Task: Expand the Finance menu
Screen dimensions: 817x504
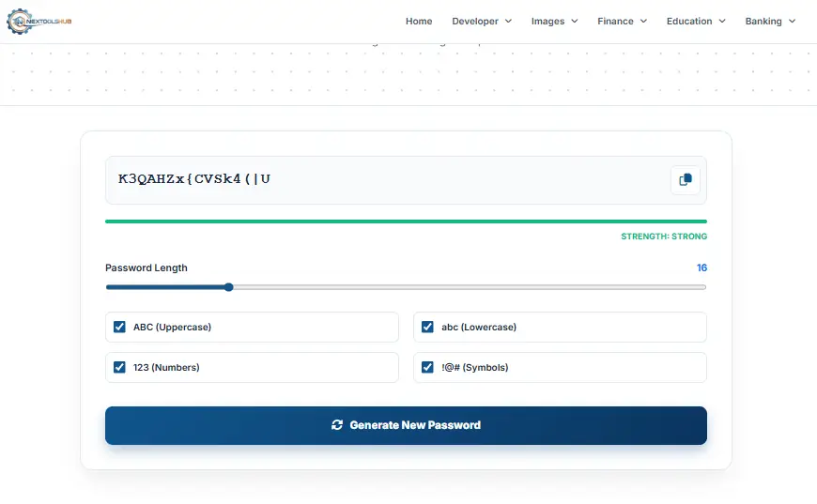Action: click(x=622, y=22)
